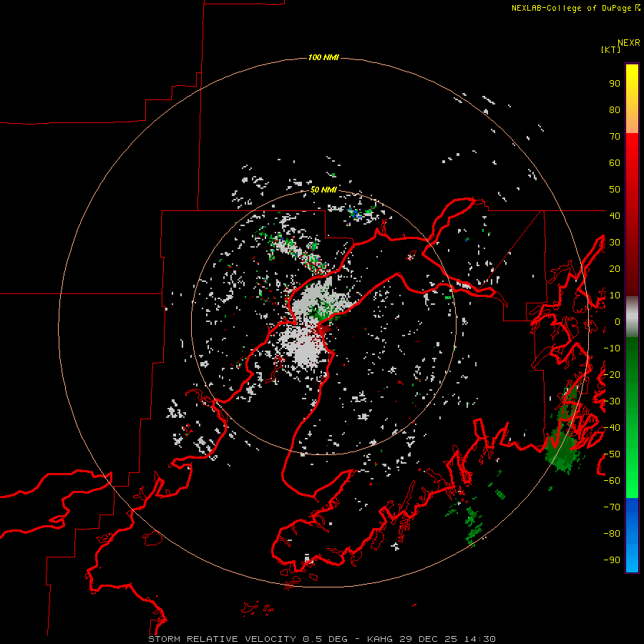Click the 50 value on velocity scale
Viewport: 644px width, 644px height.
point(615,190)
